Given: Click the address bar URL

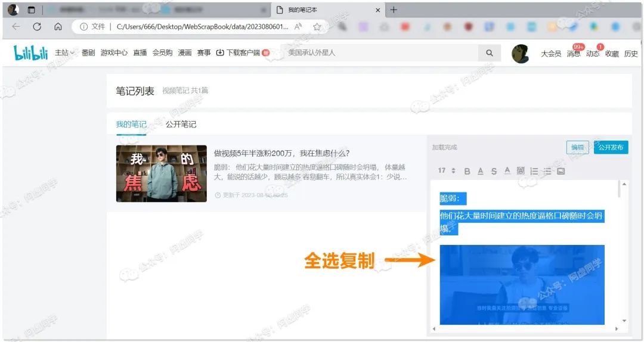Looking at the screenshot, I should 203,27.
